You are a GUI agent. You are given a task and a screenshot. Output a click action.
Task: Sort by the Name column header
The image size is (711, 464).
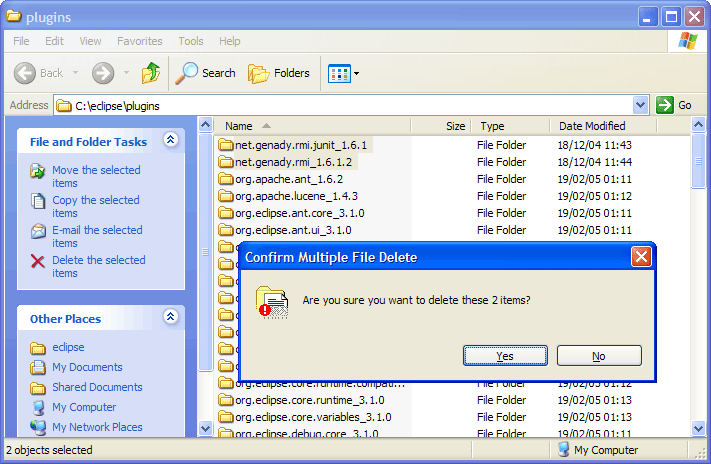312,126
